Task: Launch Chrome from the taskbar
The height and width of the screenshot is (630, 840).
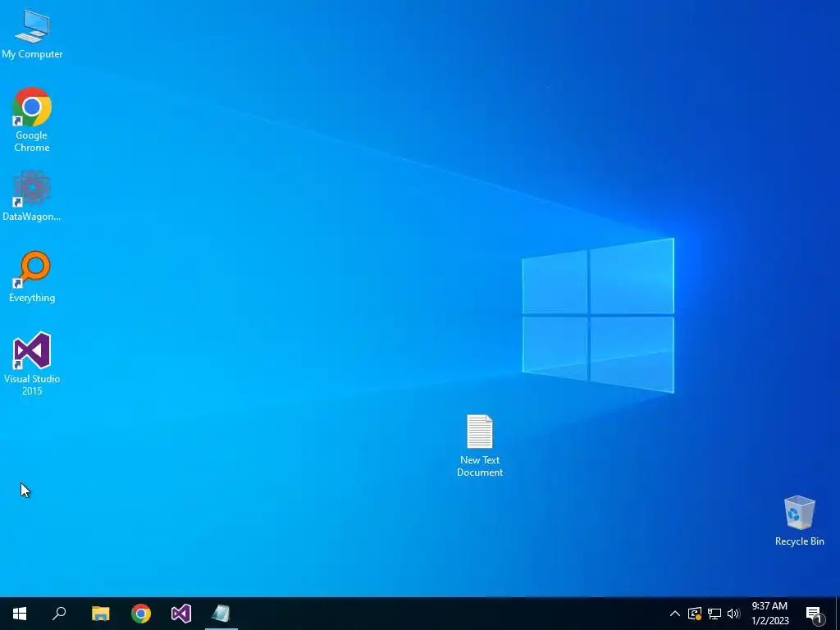Action: click(141, 614)
